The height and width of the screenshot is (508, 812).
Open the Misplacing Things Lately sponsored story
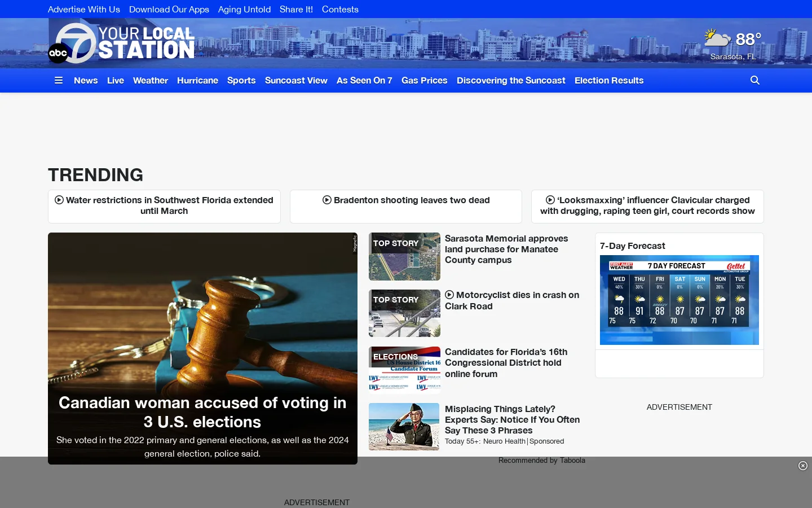pyautogui.click(x=512, y=419)
